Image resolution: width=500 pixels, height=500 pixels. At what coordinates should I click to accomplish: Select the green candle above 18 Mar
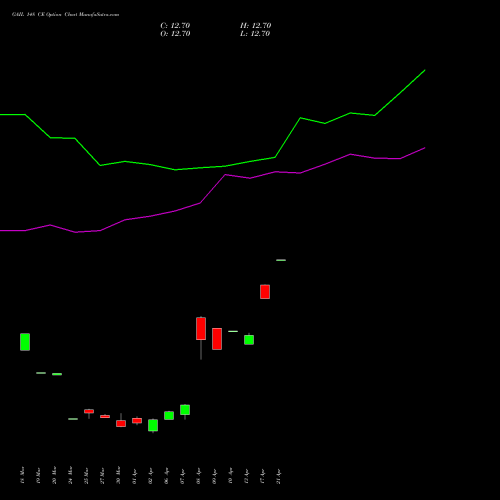25,342
